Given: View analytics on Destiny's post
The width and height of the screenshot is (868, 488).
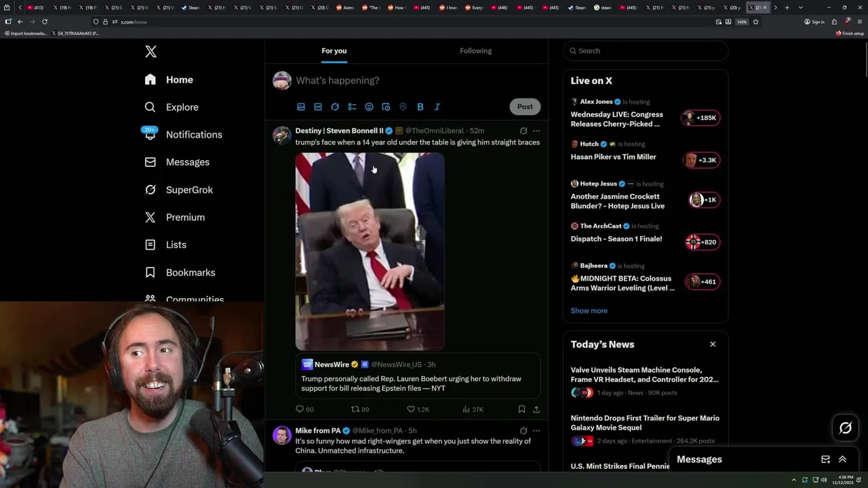Looking at the screenshot, I should pyautogui.click(x=473, y=409).
